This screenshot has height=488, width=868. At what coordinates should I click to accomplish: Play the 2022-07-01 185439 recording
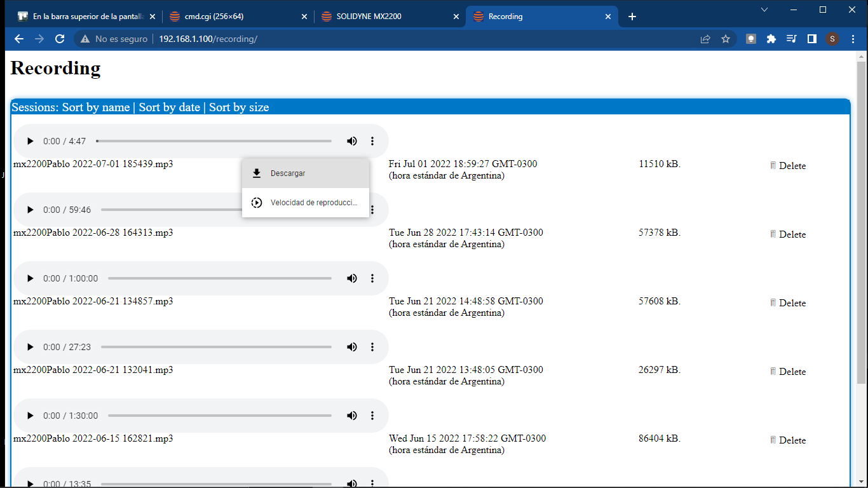click(x=30, y=141)
